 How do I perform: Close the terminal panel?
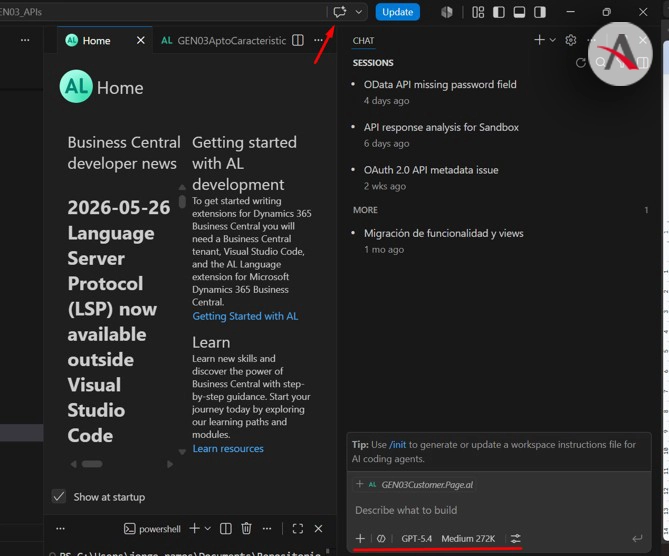318,529
